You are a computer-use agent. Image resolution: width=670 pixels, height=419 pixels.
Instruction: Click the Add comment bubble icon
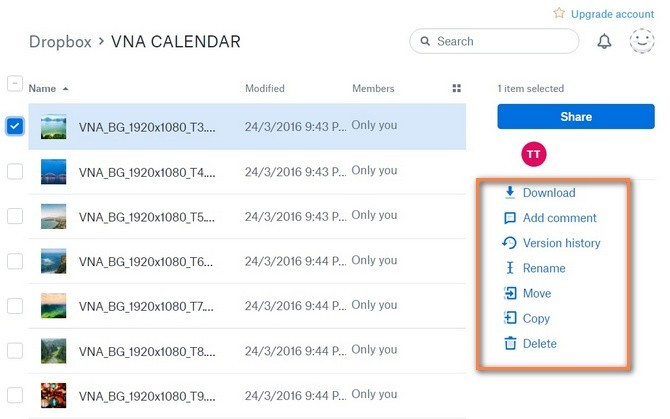click(510, 218)
